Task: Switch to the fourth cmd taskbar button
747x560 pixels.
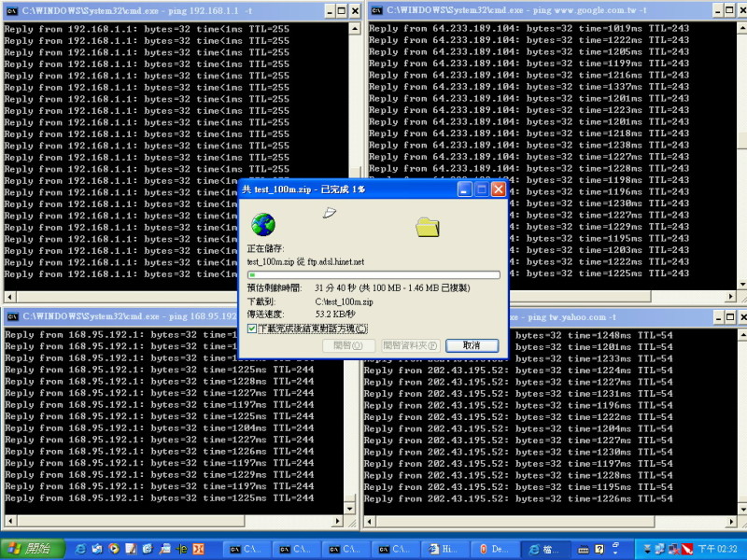Action: pos(396,549)
